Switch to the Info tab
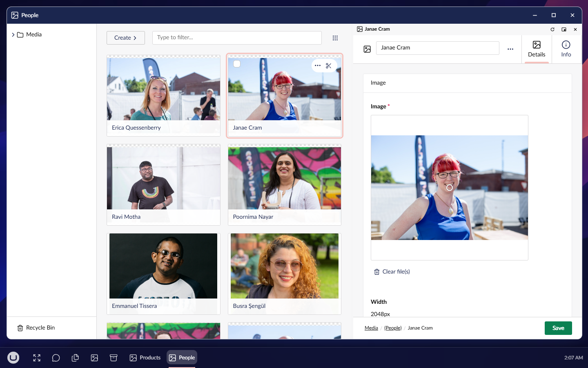 [566, 49]
